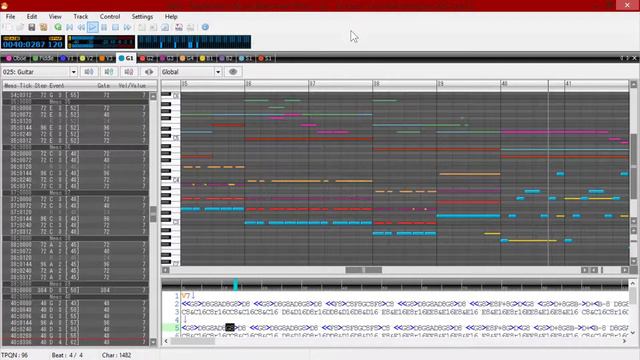Click the piano roll vertical scroll-up arrow
Viewport: 640px width, 360px height.
tap(634, 84)
